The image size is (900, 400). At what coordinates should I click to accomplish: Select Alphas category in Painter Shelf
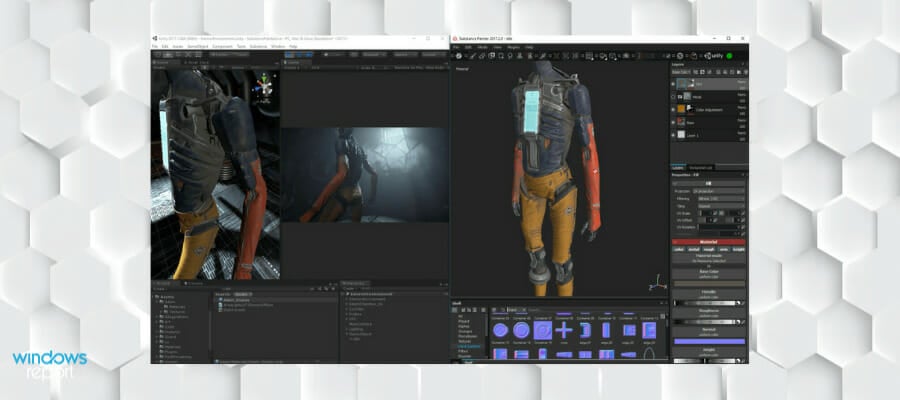click(x=463, y=326)
